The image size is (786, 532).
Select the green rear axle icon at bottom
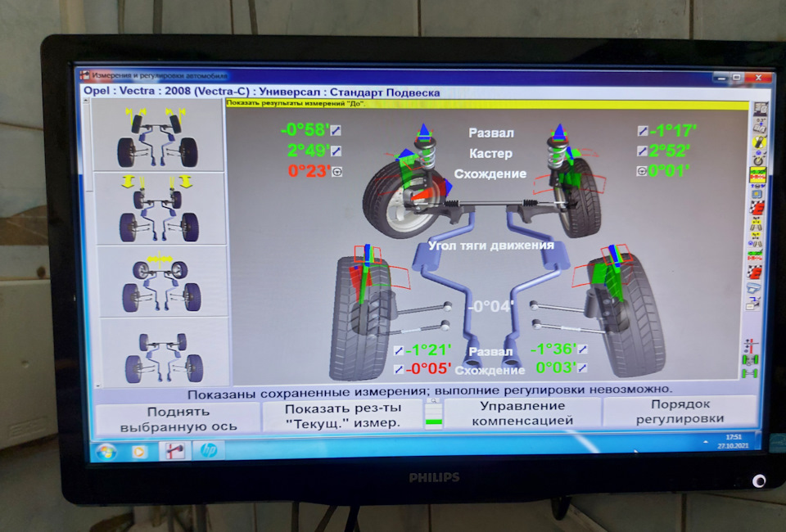coord(750,373)
